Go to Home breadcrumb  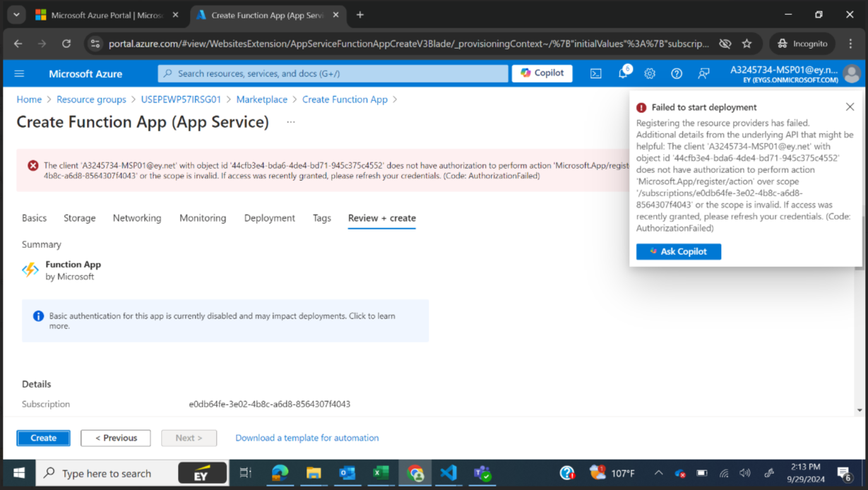(x=29, y=100)
